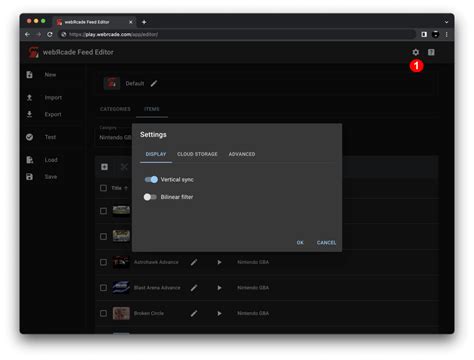Click the Export label in sidebar
Screen dimensions: 474x360
(53, 114)
